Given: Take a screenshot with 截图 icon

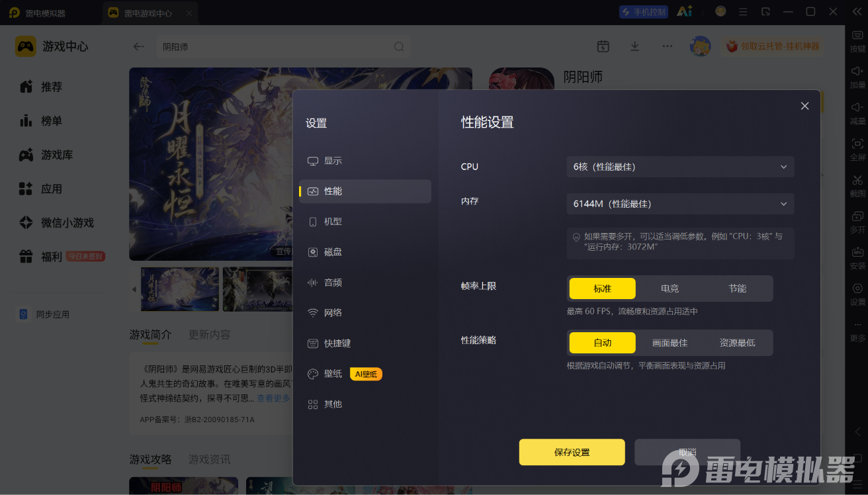Looking at the screenshot, I should tap(857, 185).
